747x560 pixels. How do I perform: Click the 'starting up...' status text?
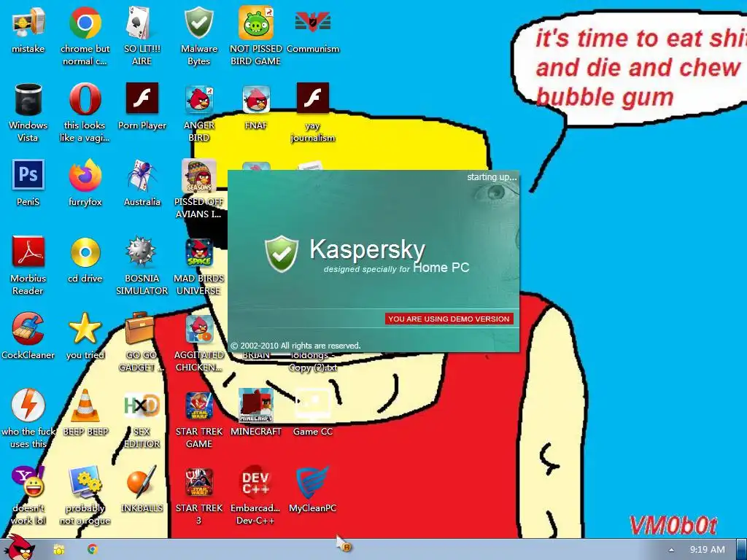(x=492, y=177)
